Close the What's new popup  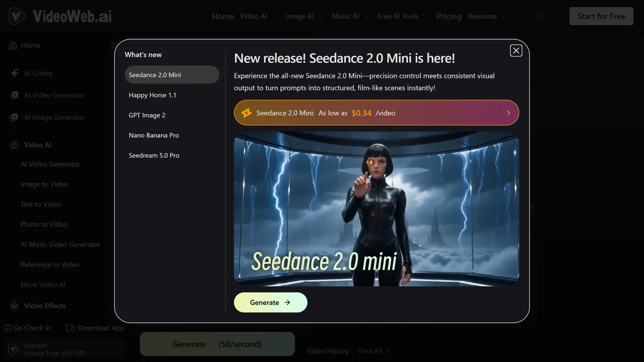(x=516, y=50)
